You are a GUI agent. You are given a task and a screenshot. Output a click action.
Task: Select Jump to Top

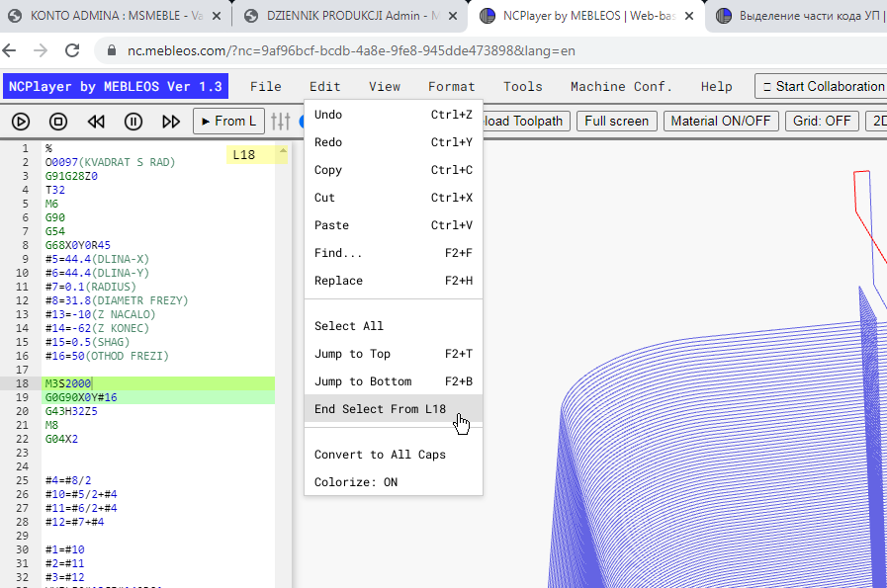[x=394, y=354]
